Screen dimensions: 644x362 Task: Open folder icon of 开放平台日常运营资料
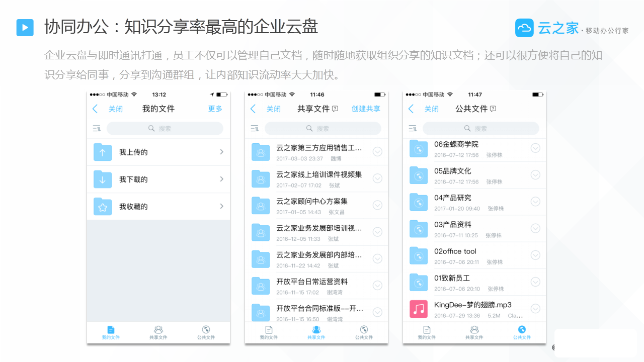tap(261, 286)
